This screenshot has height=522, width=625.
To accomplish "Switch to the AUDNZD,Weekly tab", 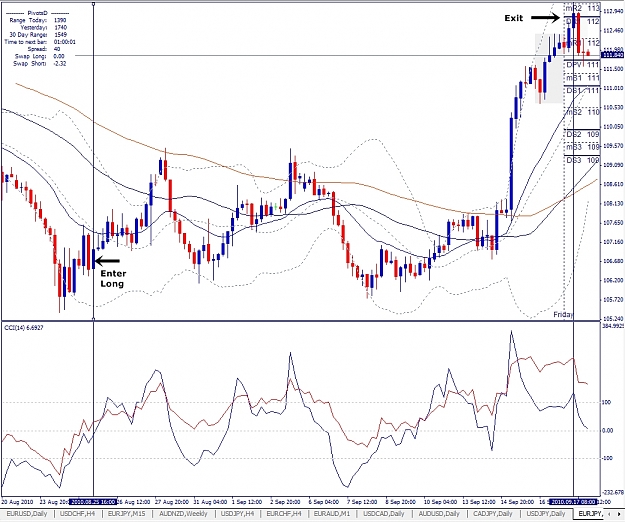I will tap(183, 514).
